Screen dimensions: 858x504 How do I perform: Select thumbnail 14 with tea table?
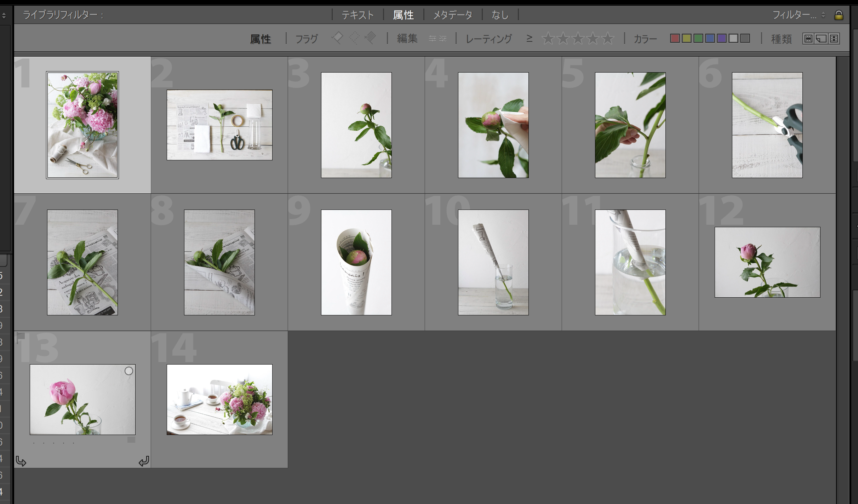tap(219, 400)
